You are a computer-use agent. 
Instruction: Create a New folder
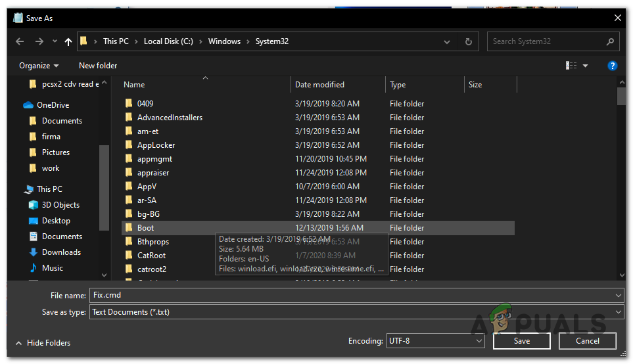tap(98, 65)
